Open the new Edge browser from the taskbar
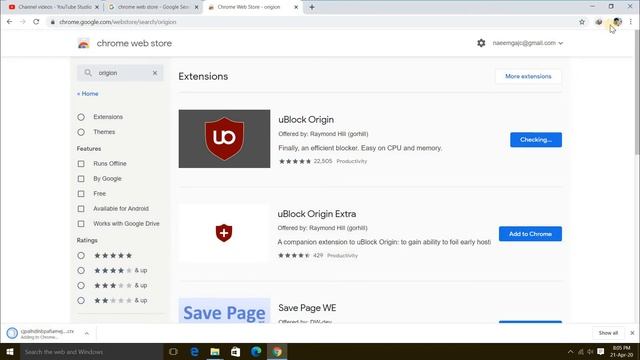 pos(256,351)
